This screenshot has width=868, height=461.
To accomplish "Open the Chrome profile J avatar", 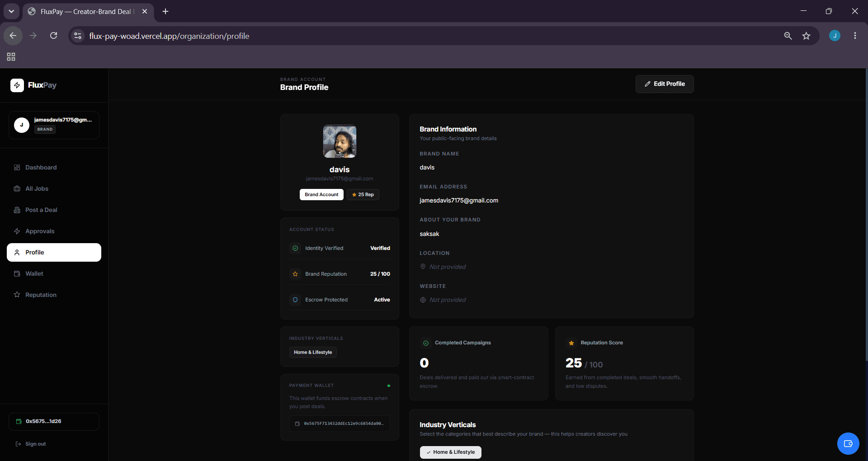I will (835, 36).
